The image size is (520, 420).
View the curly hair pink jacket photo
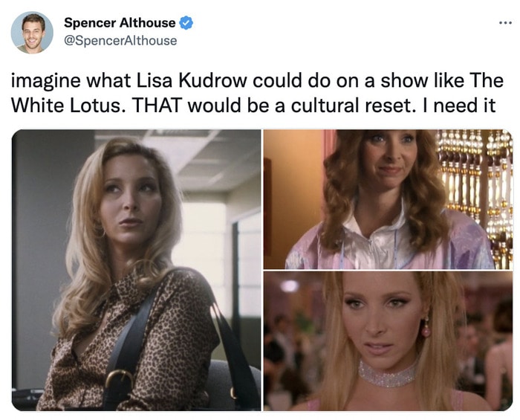click(x=388, y=199)
